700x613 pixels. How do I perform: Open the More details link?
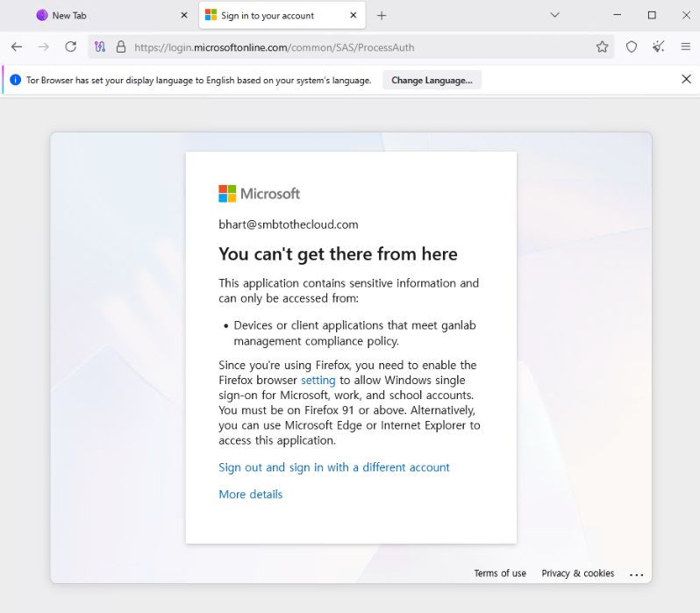(x=251, y=495)
